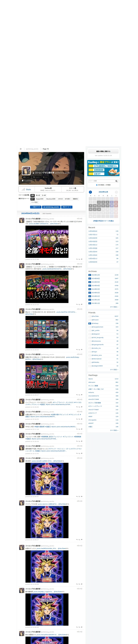Click the @hottaqu user icon
Screen dimensions: 138x644
click(x=90, y=323)
